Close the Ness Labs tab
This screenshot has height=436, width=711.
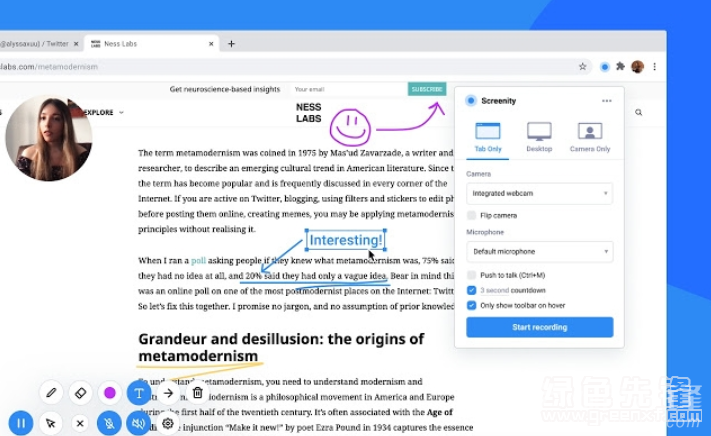tap(211, 44)
